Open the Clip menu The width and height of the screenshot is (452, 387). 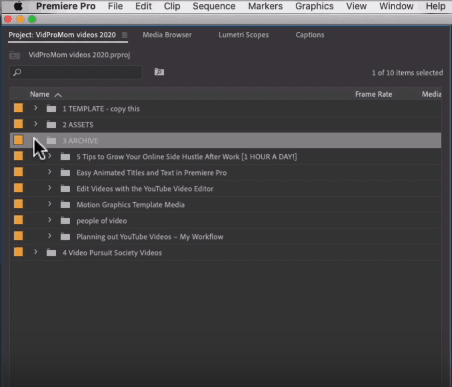pyautogui.click(x=172, y=6)
